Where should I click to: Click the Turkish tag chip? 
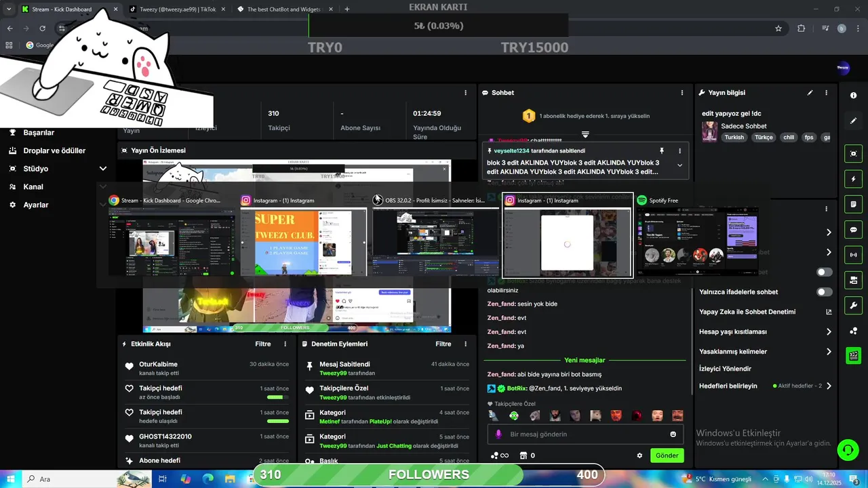734,138
